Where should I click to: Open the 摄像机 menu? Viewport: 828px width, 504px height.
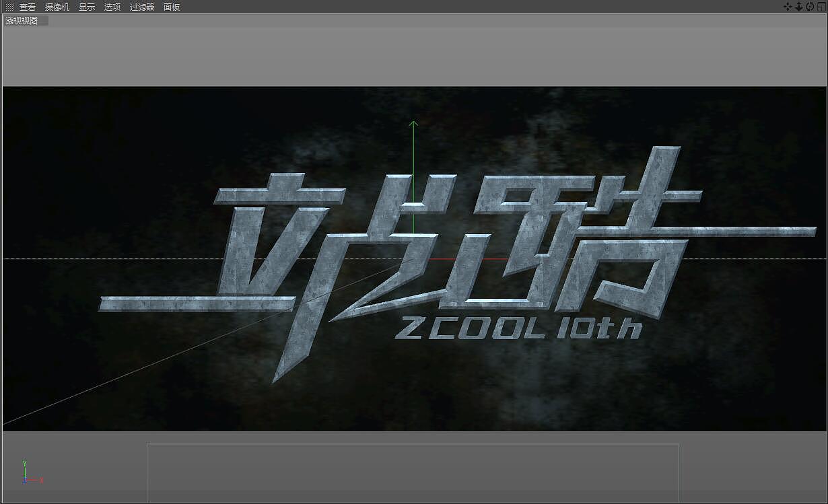57,7
